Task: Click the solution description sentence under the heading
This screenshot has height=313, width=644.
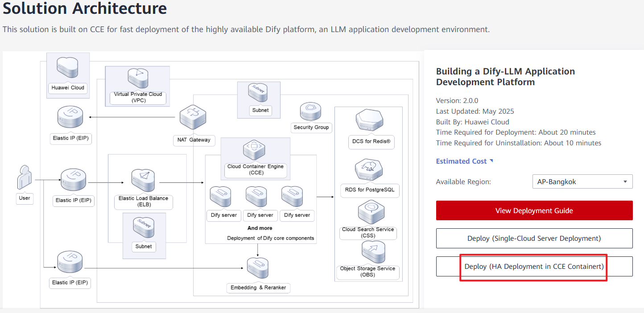Action: [246, 29]
